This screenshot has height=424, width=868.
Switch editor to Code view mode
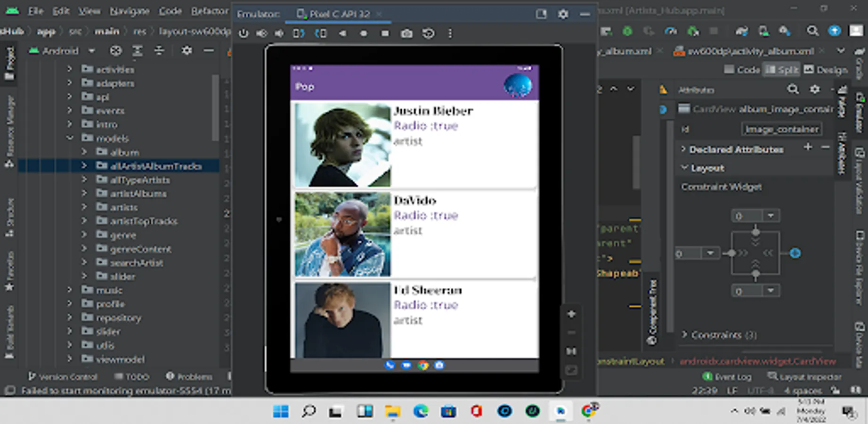(742, 70)
